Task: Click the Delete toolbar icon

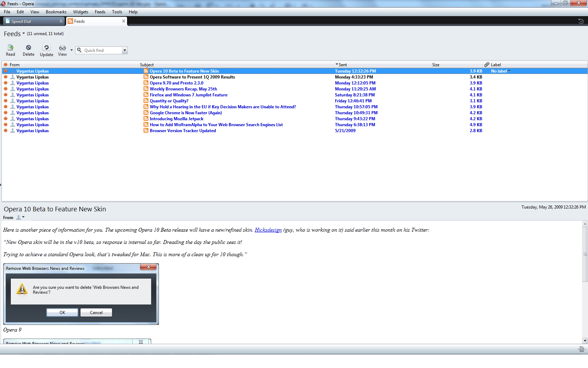Action: pos(28,48)
